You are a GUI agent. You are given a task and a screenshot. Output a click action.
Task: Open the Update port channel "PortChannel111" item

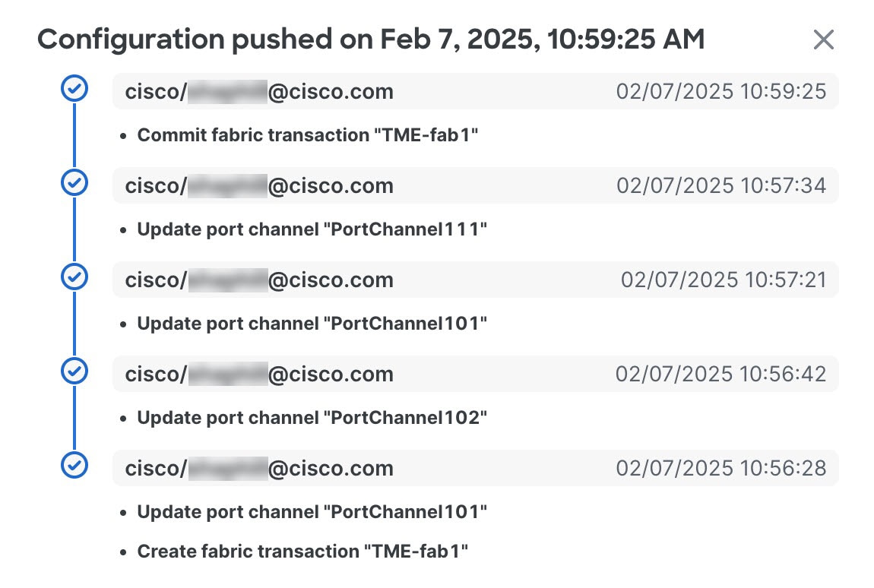(312, 229)
